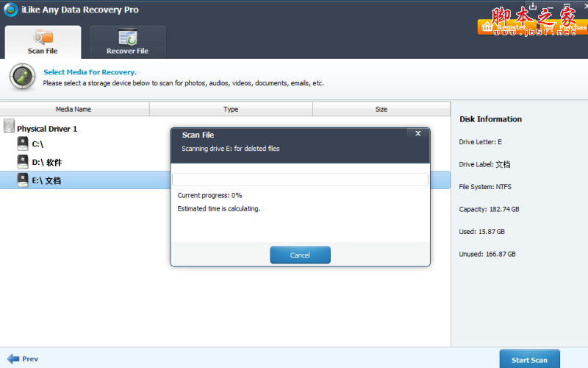Click the File System: NTFS text
This screenshot has height=368, width=588.
pyautogui.click(x=485, y=187)
